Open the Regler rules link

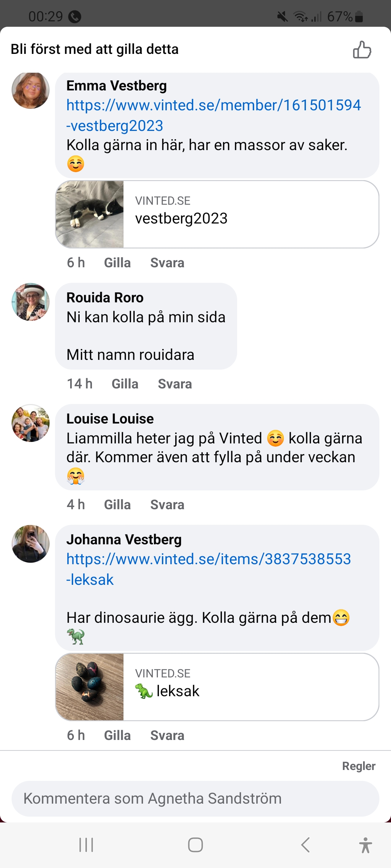coord(358,766)
